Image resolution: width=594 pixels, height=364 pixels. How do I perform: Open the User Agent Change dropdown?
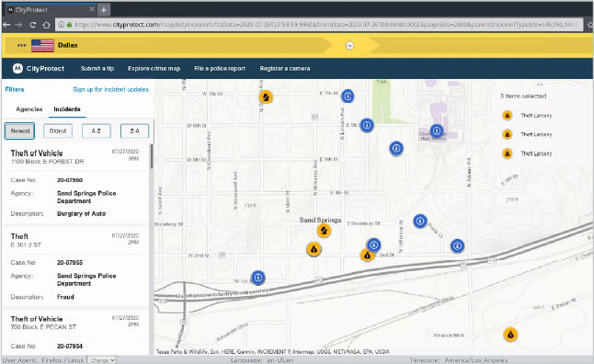tap(101, 360)
